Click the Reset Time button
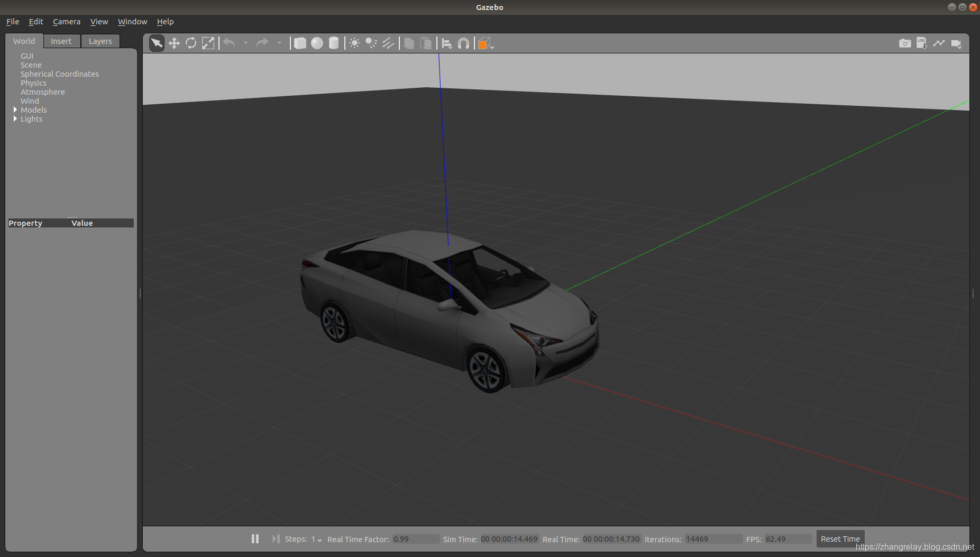This screenshot has height=557, width=980. [x=840, y=538]
